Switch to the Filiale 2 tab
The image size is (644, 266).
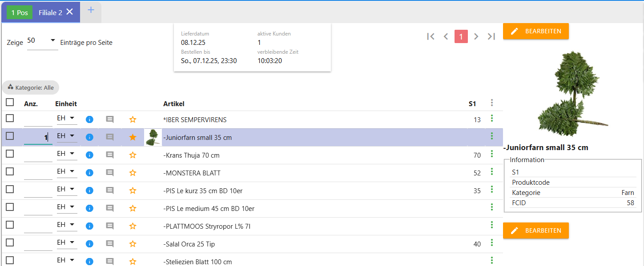tap(50, 12)
